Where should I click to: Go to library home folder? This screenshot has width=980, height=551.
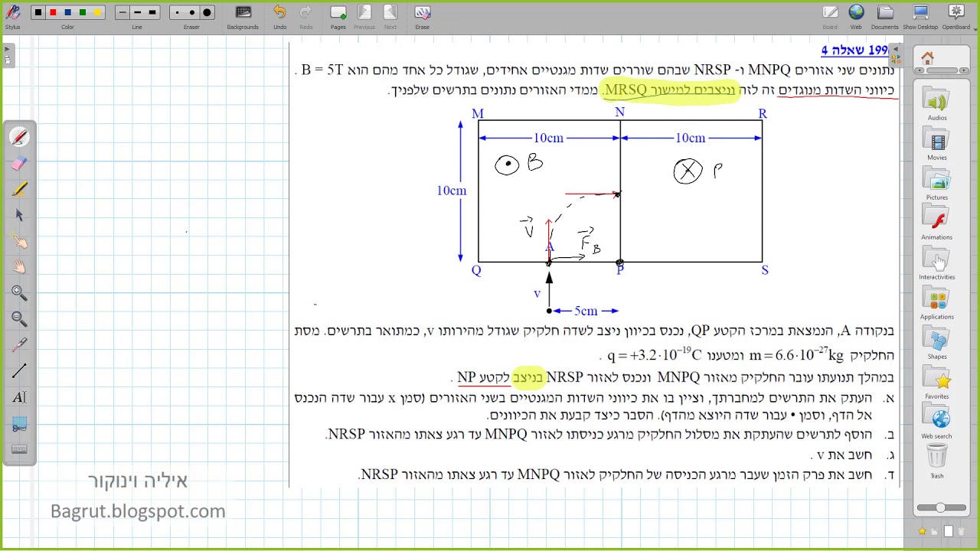click(x=927, y=58)
